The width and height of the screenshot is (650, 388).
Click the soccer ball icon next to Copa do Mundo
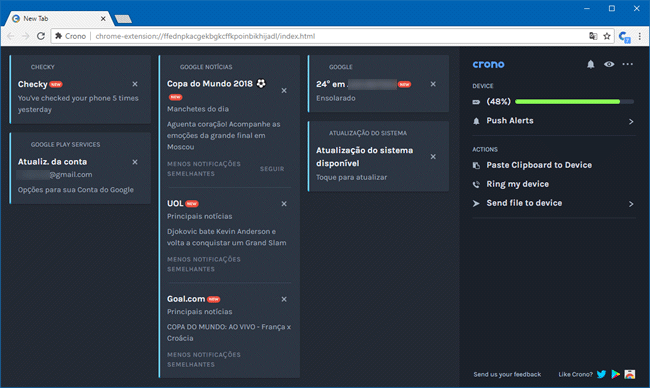[x=261, y=83]
